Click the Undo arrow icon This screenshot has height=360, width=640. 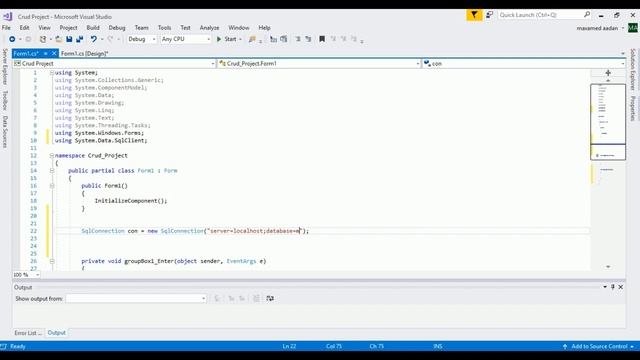[x=93, y=39]
